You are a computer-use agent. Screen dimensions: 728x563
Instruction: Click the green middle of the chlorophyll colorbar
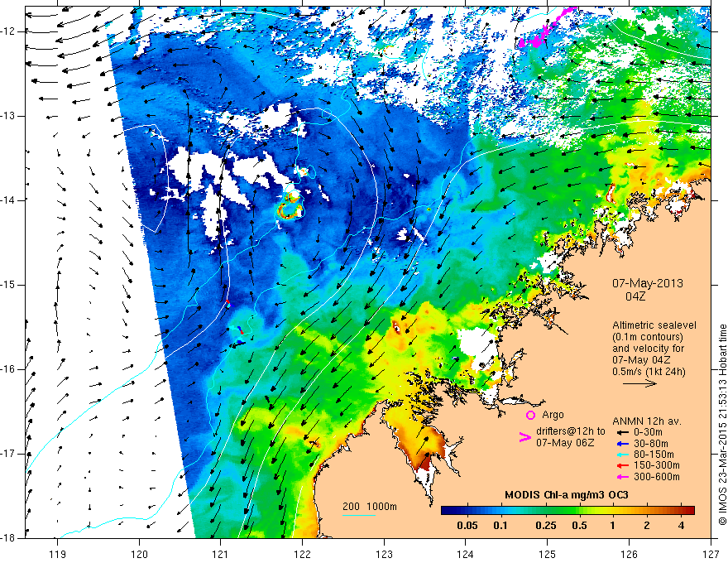tap(568, 510)
